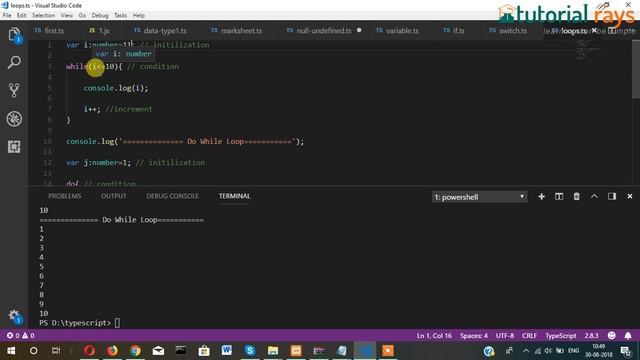
Task: Switch to the PROBLEMS panel tab
Action: click(64, 196)
